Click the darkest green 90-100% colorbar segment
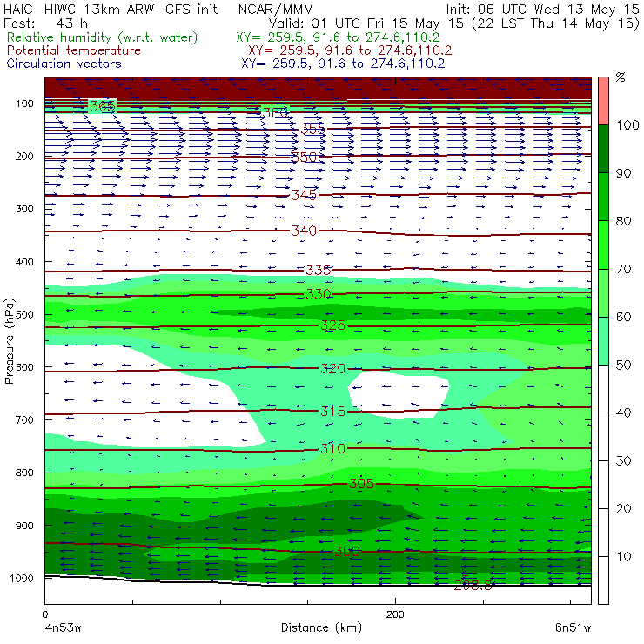The image size is (644, 644). [603, 149]
